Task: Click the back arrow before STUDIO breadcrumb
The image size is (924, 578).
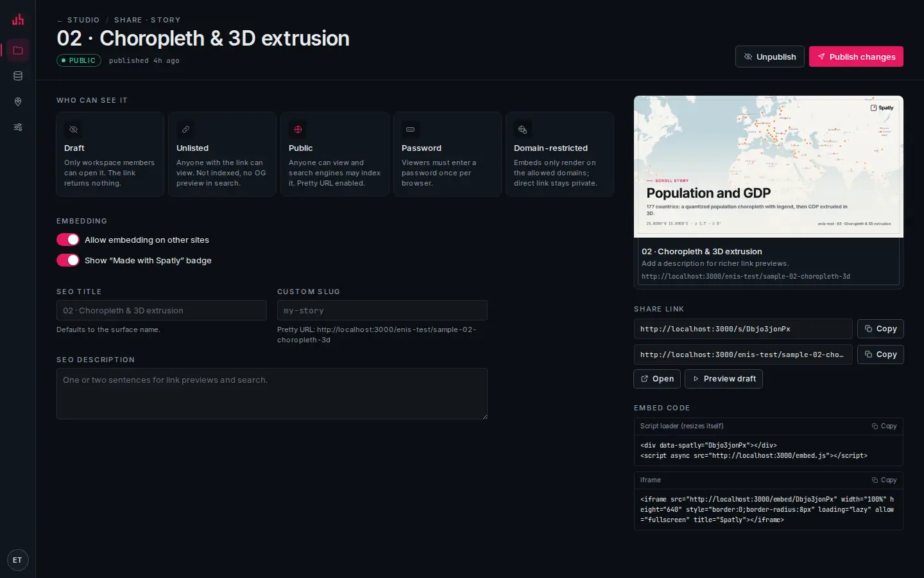Action: click(x=60, y=21)
